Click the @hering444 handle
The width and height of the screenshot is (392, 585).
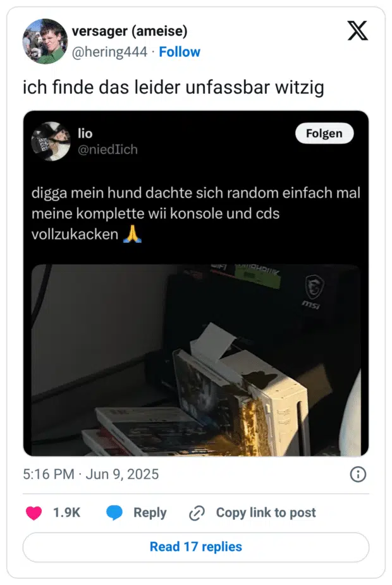tap(109, 52)
